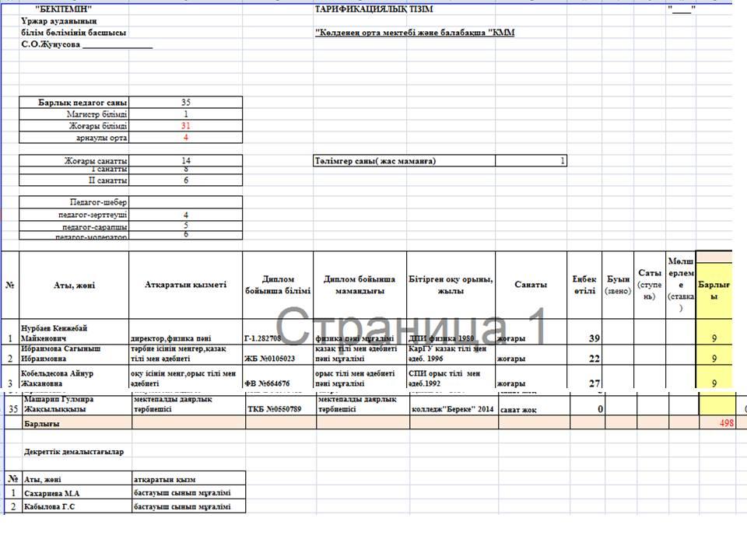
Task: Select the 'Диплом бойынша білімі' header cell
Action: click(x=278, y=285)
